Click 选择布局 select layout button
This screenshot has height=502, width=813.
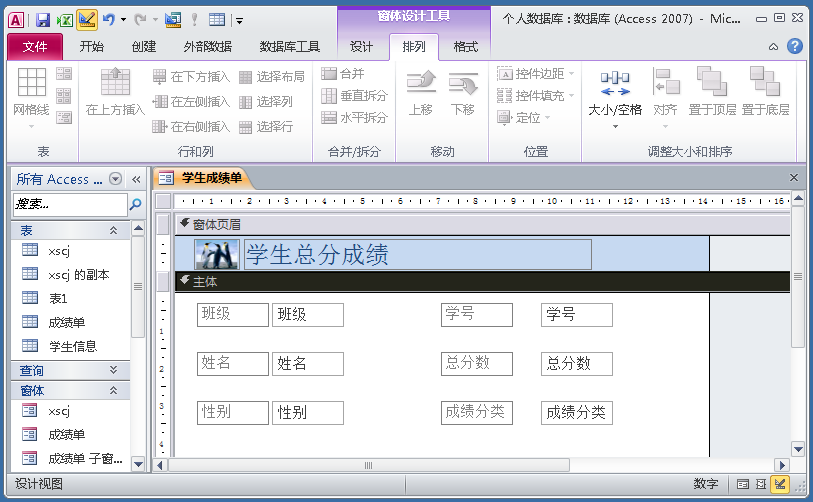(x=272, y=77)
